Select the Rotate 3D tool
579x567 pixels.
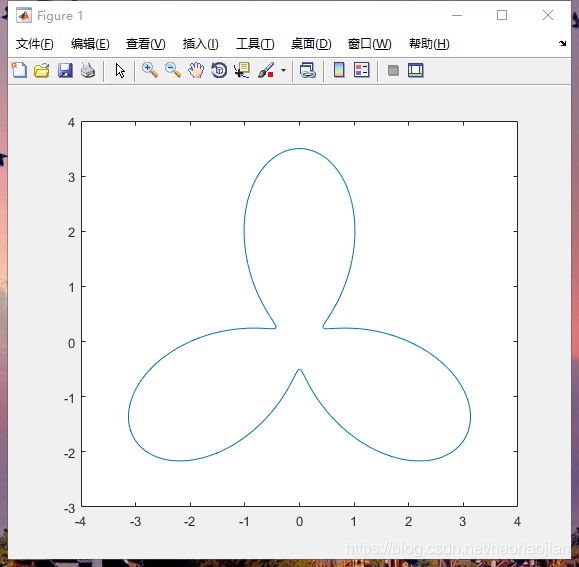(x=219, y=70)
